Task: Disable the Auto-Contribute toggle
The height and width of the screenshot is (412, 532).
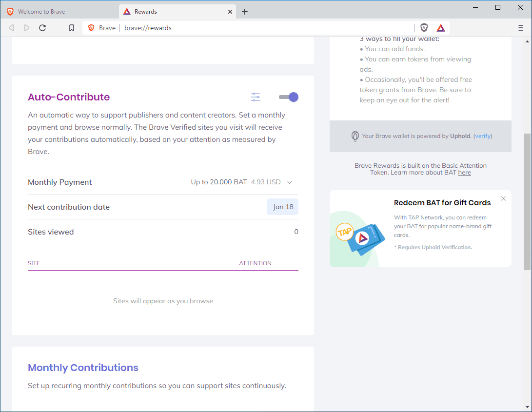Action: 289,97
